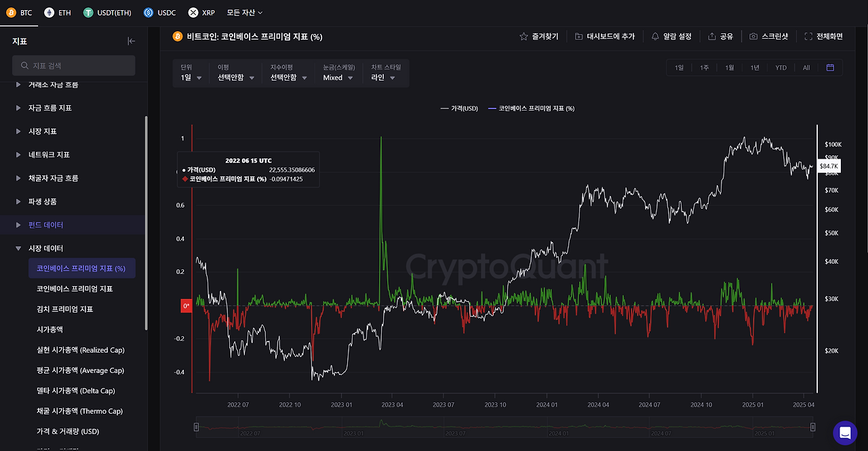This screenshot has height=451, width=868.
Task: Click the 대시보드에 추가 text label
Action: (x=611, y=37)
